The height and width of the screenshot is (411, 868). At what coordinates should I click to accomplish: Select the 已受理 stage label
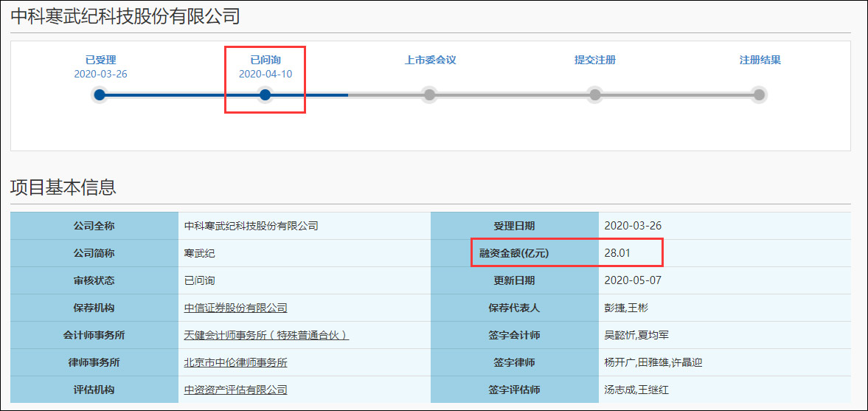tap(101, 61)
